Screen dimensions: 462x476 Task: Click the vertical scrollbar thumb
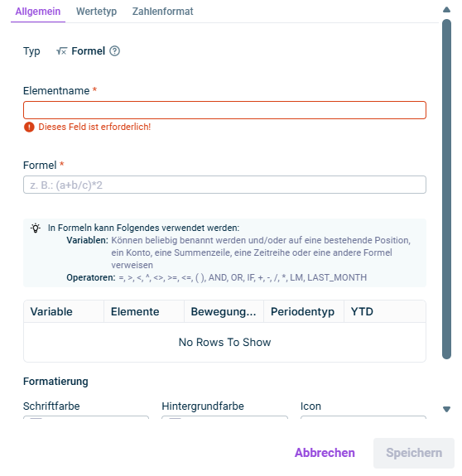(x=446, y=189)
